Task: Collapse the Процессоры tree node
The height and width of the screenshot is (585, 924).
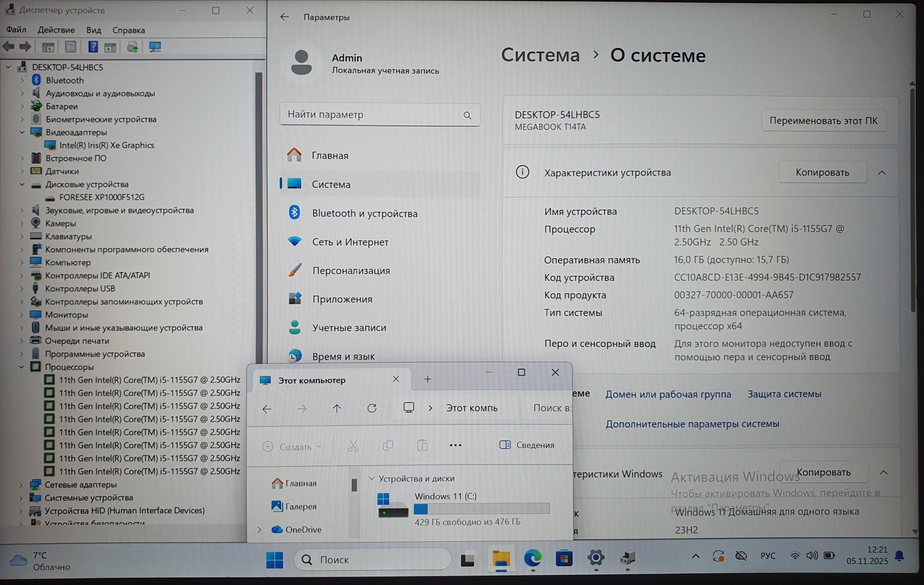Action: tap(21, 367)
